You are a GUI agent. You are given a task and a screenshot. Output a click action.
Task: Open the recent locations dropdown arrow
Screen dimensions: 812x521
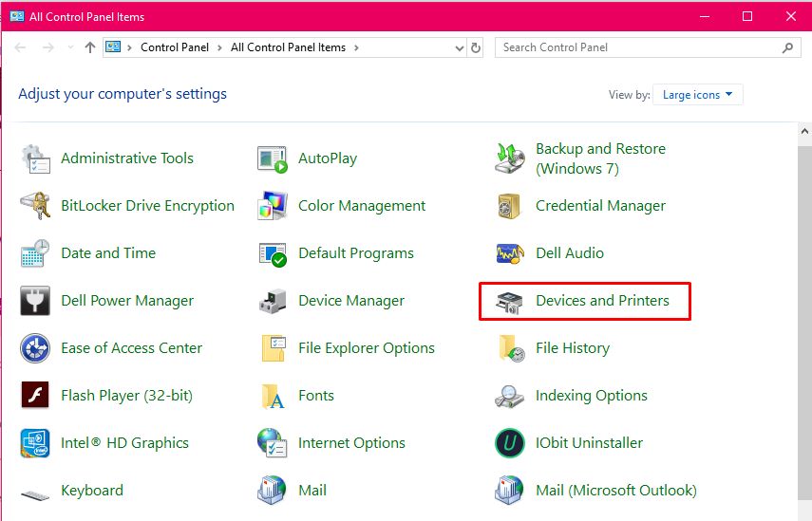point(70,47)
